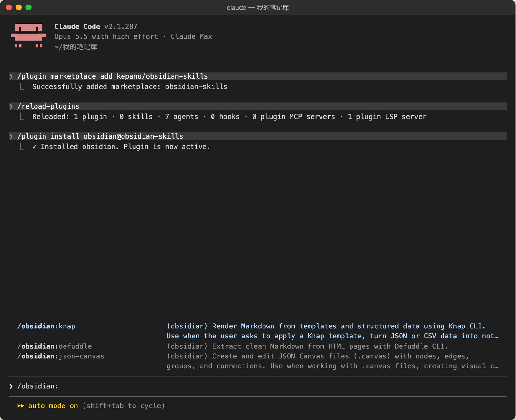Pick the /obsidian:json-canvas command suggestion
The width and height of the screenshot is (516, 420).
tap(61, 356)
